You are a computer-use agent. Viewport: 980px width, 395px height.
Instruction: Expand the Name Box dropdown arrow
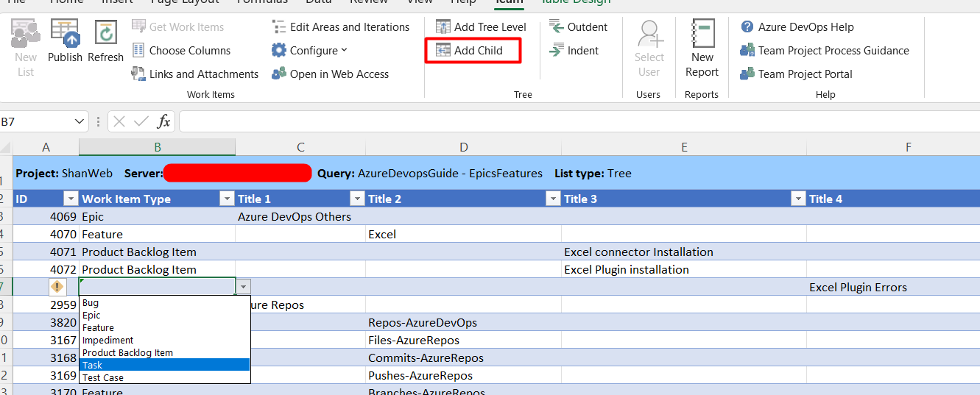pos(80,121)
